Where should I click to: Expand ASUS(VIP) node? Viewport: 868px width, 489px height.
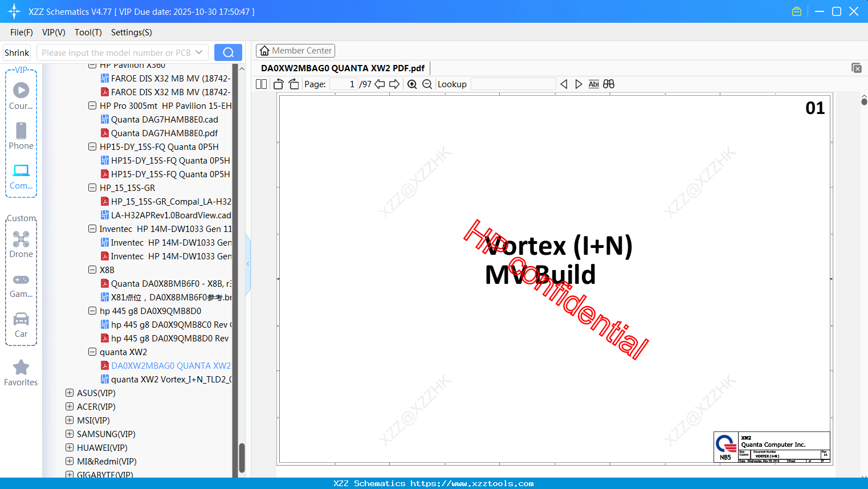(70, 393)
